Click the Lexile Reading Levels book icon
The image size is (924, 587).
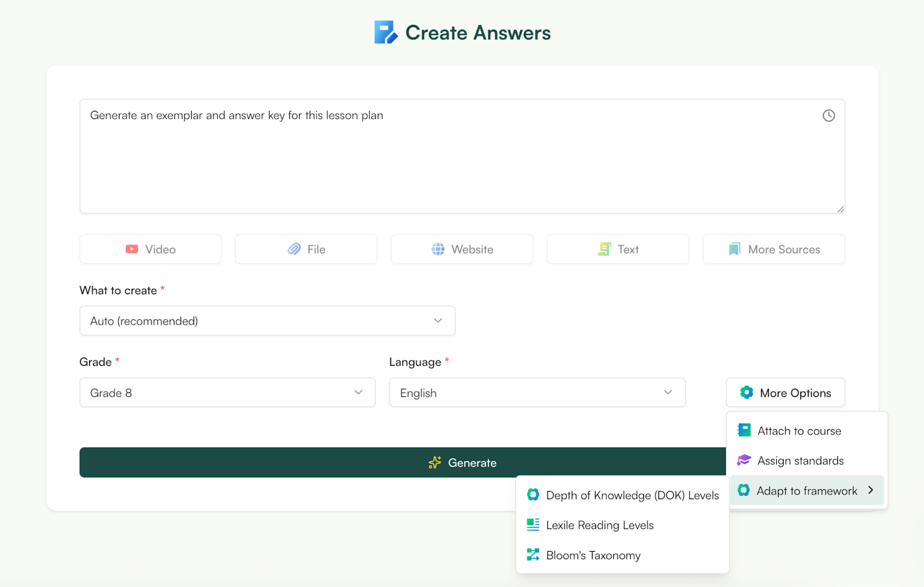(532, 525)
